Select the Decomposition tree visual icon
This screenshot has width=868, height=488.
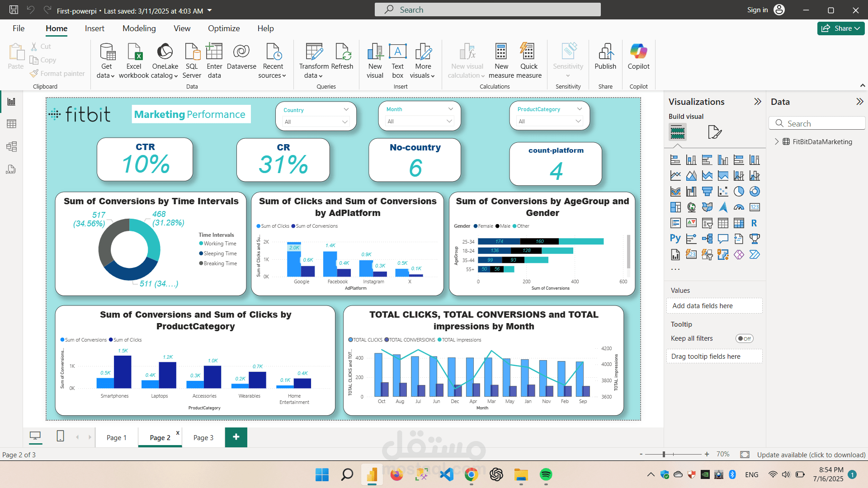click(707, 239)
